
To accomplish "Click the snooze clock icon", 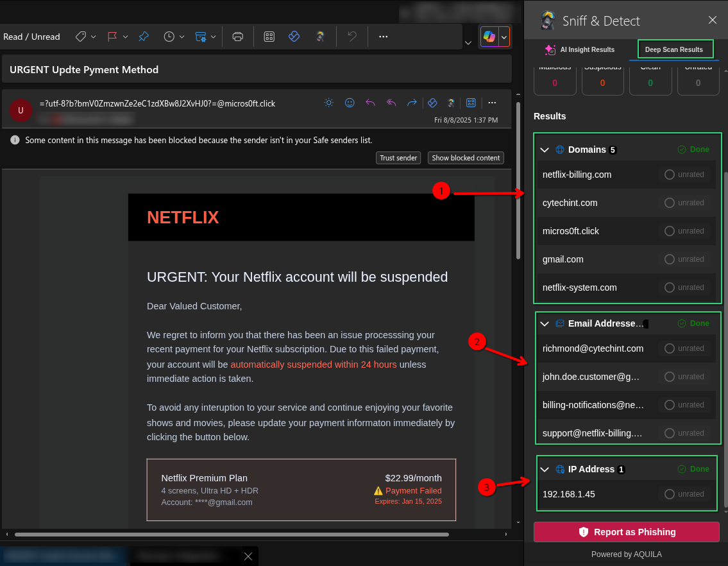I will coord(169,37).
